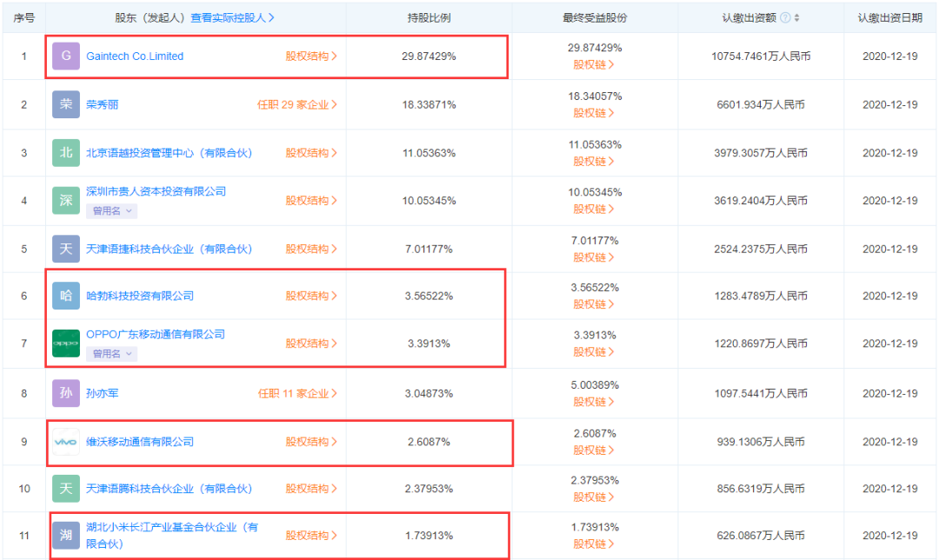Screen dimensions: 939x560
Task: Click the purple G avatar for Gaintech
Action: (66, 57)
